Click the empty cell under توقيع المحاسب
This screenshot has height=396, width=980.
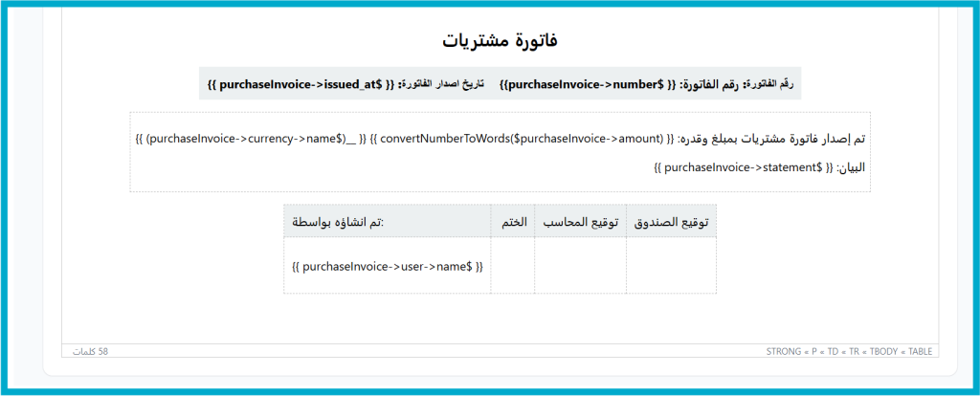click(580, 267)
